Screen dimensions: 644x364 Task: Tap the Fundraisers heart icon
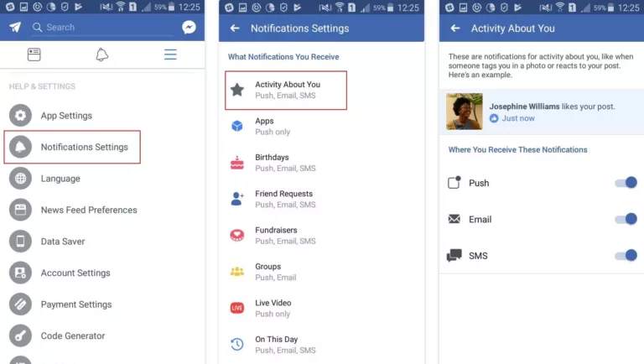(x=237, y=236)
